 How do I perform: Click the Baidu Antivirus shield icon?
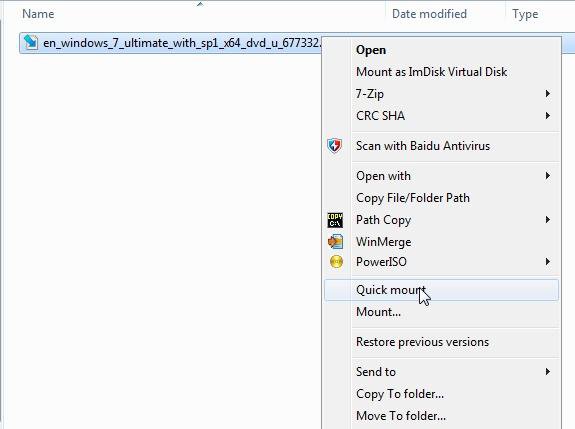334,146
